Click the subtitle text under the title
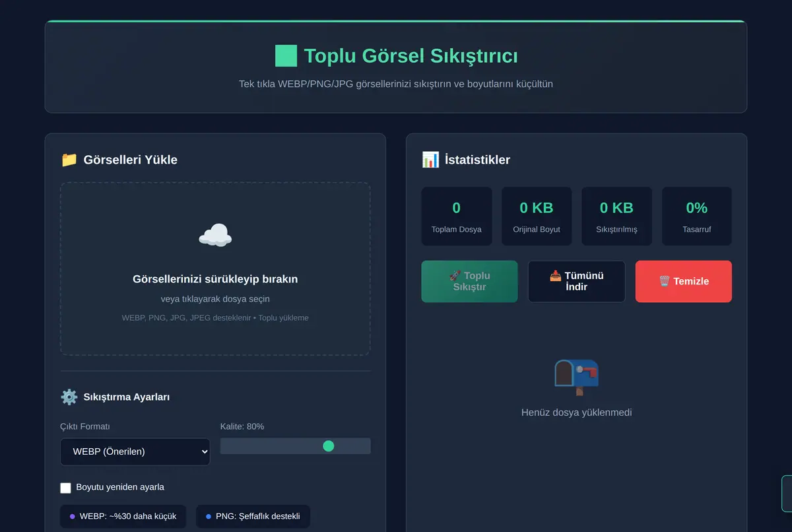 (x=396, y=84)
